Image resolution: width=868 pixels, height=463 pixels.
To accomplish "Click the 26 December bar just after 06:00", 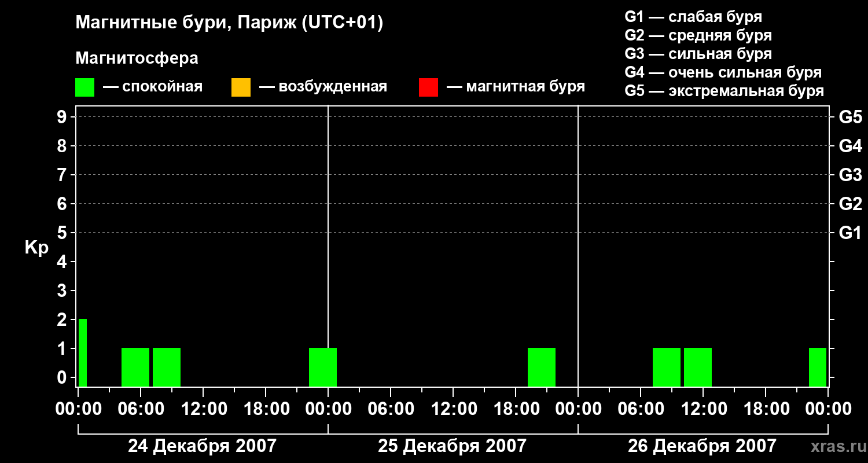I will [x=667, y=367].
